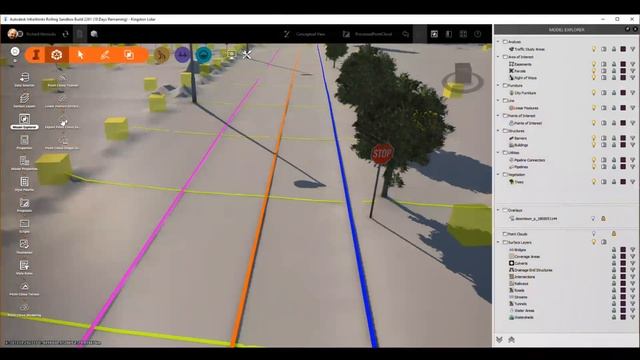Viewport: 640px width, 360px height.
Task: Toggle visibility bulb for Trees
Action: point(594,182)
